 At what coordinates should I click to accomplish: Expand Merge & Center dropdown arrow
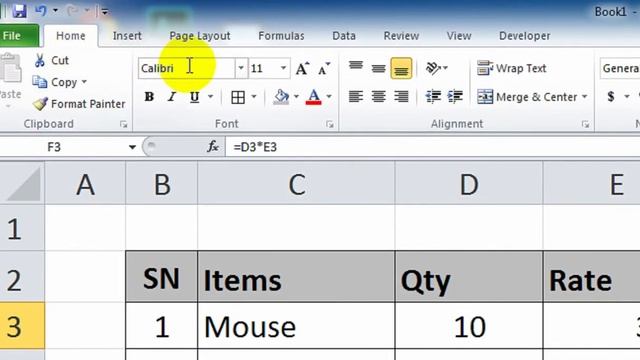click(x=584, y=97)
